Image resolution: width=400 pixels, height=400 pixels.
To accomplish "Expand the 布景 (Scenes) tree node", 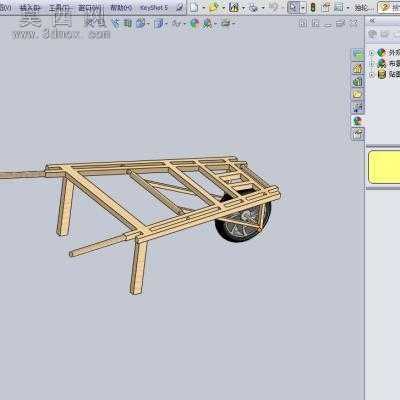I will [372, 63].
